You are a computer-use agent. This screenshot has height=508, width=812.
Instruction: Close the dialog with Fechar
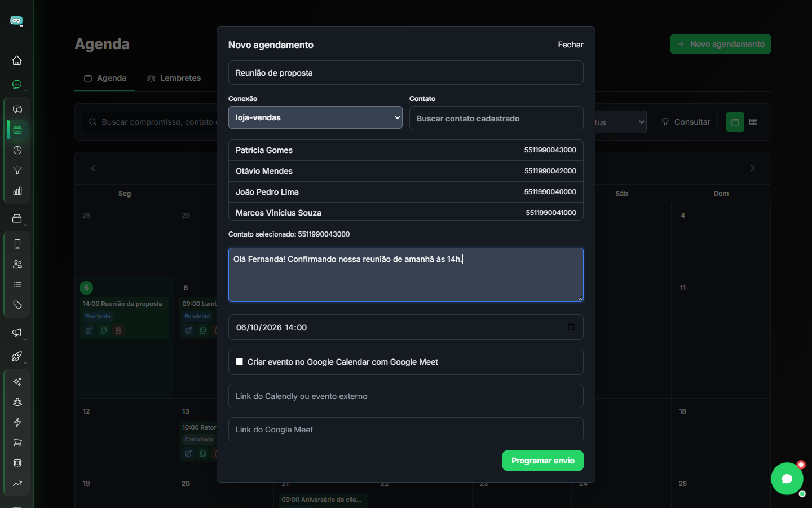pyautogui.click(x=571, y=45)
